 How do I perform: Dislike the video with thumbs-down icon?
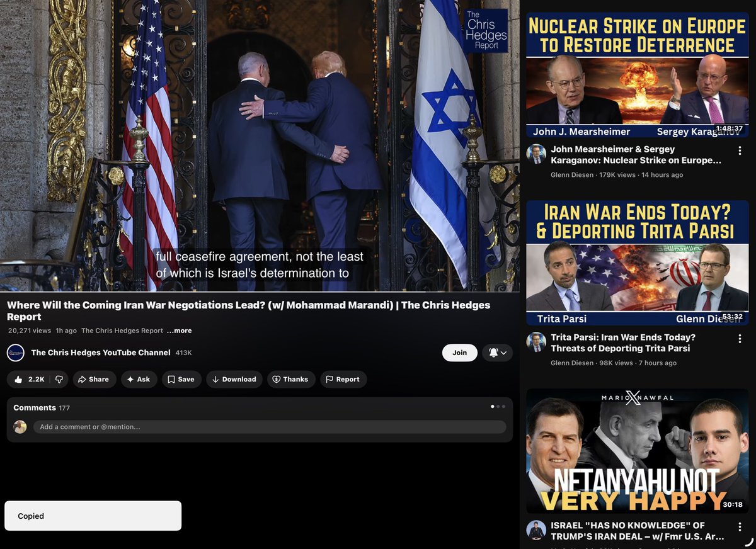[59, 379]
